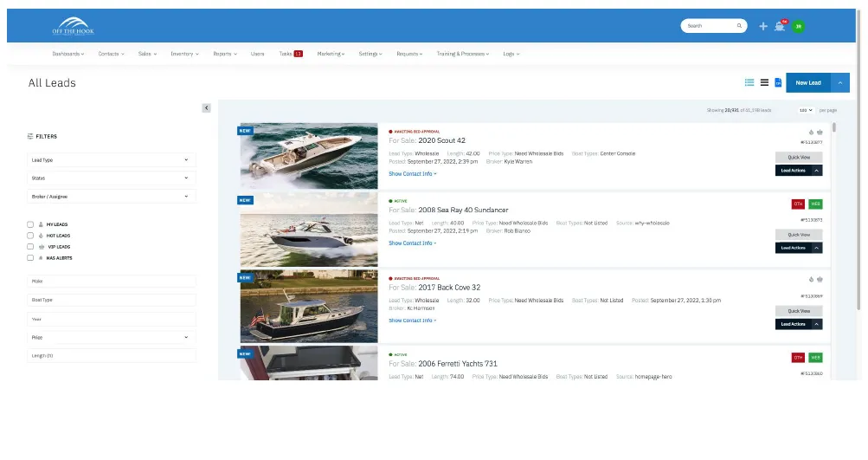
Task: Open the Reports menu
Action: coord(225,54)
